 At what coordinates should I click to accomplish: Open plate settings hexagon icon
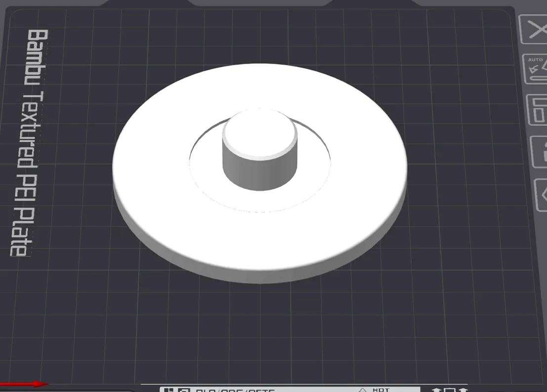click(542, 195)
